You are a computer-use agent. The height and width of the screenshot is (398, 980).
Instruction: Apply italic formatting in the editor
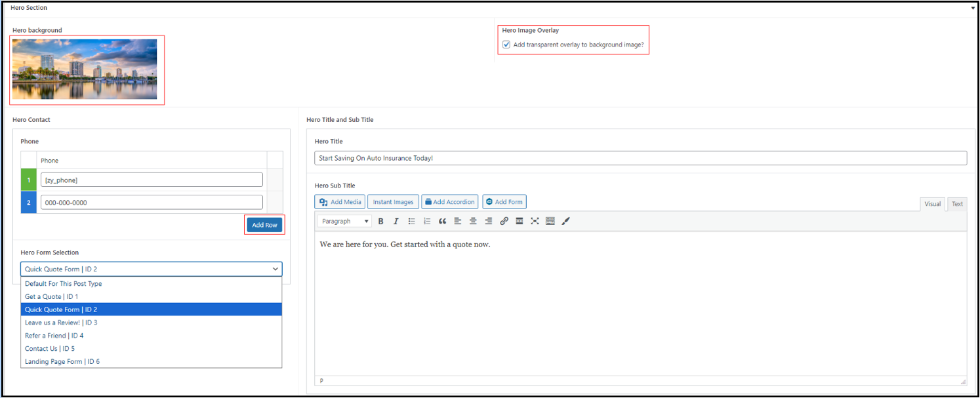(396, 222)
